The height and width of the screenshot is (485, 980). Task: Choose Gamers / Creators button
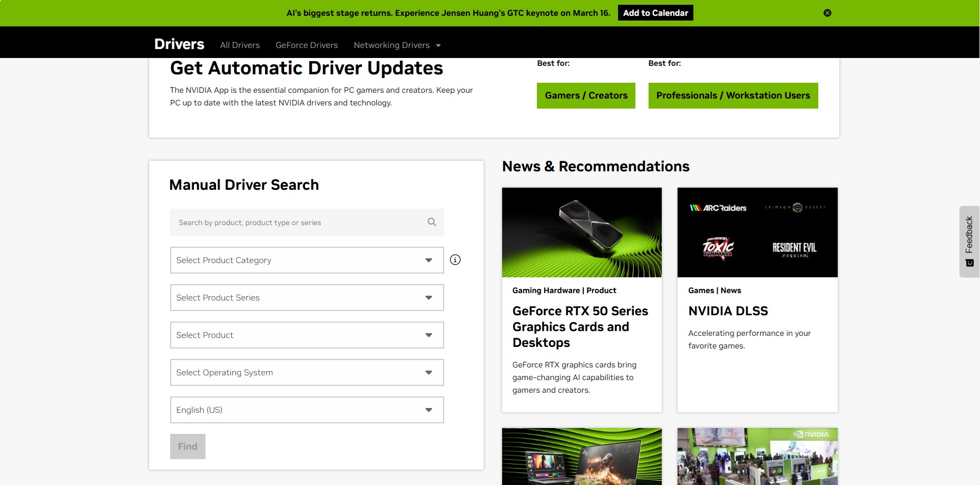click(586, 95)
